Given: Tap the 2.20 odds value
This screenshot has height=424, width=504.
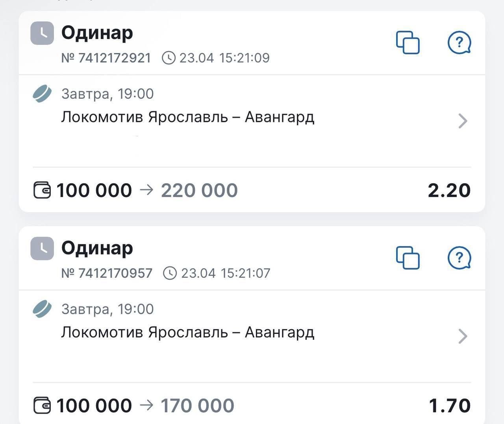Looking at the screenshot, I should tap(449, 190).
